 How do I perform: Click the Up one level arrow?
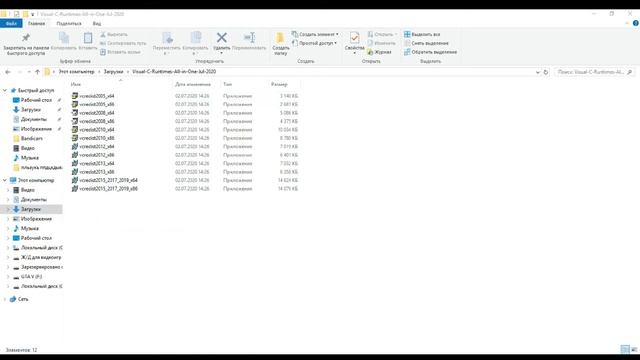pyautogui.click(x=37, y=72)
